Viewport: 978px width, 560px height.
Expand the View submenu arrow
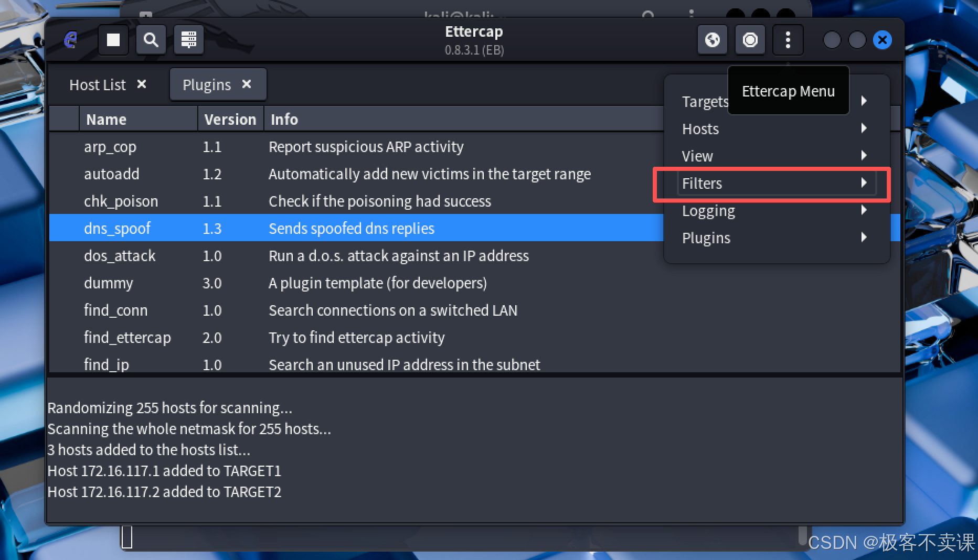point(864,155)
